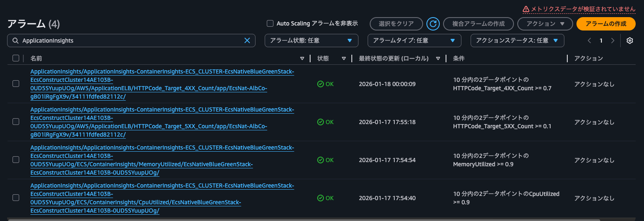
Task: Open the MemoryUtilized alarm link
Action: (x=162, y=160)
